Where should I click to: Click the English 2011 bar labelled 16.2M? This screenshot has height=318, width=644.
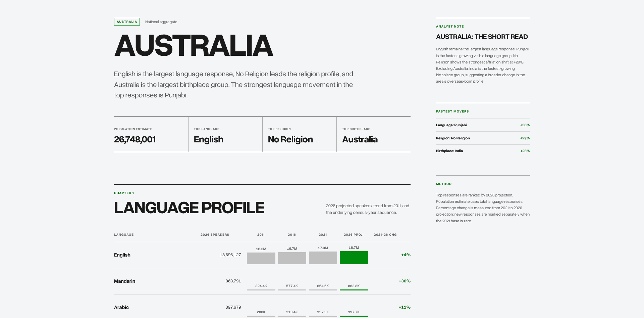261,258
